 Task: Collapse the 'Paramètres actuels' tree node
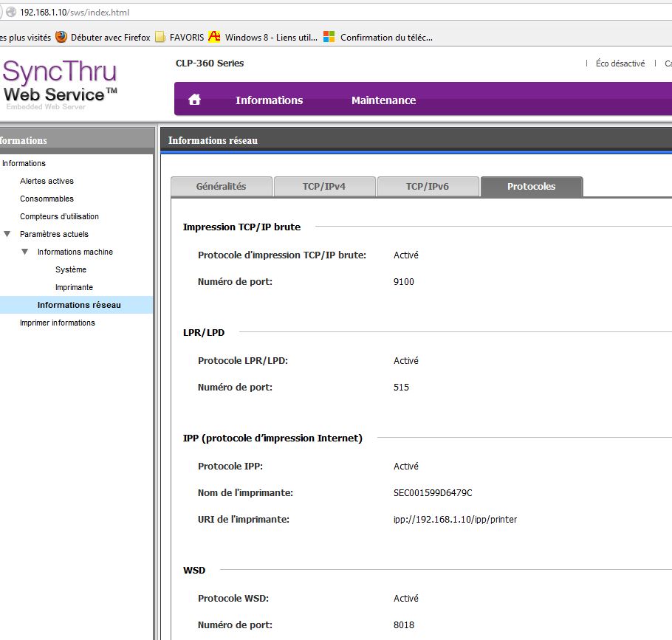click(7, 234)
